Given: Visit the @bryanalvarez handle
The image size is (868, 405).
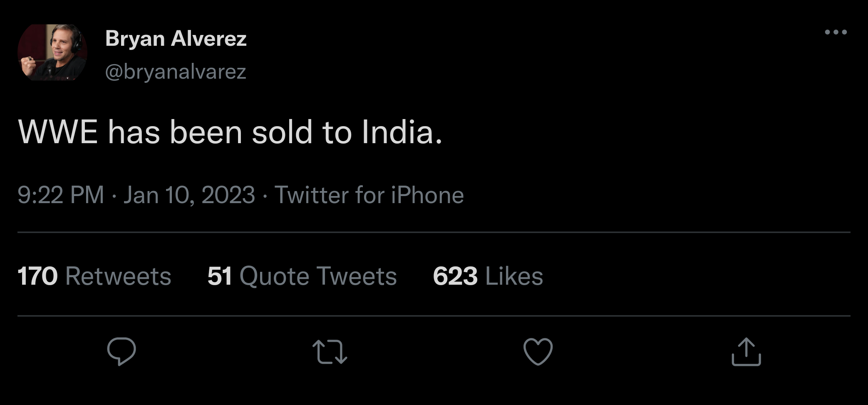Looking at the screenshot, I should click(176, 72).
